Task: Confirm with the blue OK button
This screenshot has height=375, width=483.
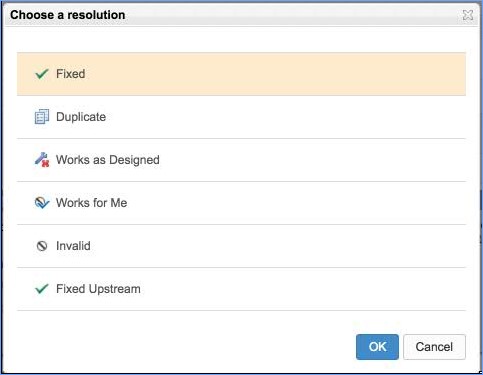Action: 377,347
